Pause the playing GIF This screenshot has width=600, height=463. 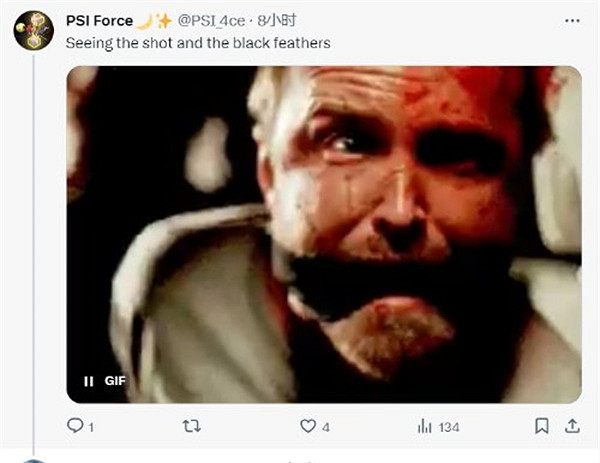point(88,381)
